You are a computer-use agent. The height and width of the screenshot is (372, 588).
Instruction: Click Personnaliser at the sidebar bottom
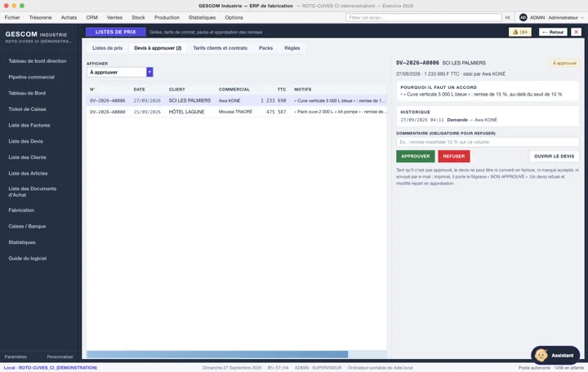click(x=60, y=356)
